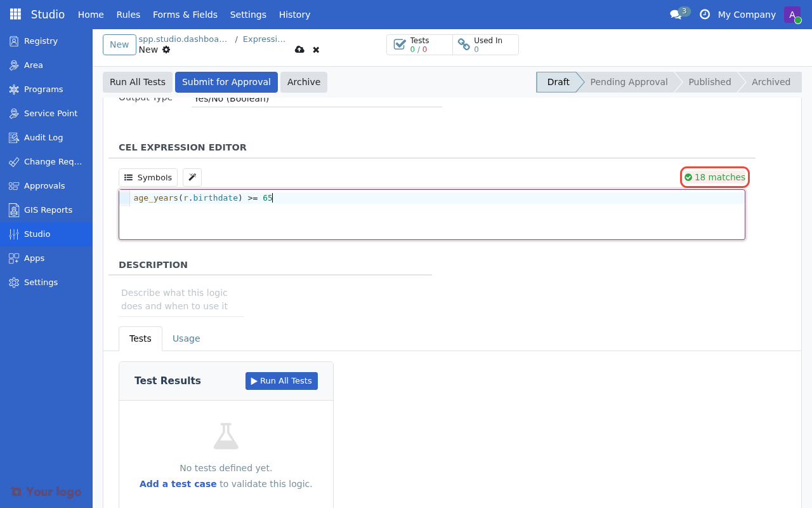Open My Company switcher
The image size is (812, 508).
coord(746,15)
